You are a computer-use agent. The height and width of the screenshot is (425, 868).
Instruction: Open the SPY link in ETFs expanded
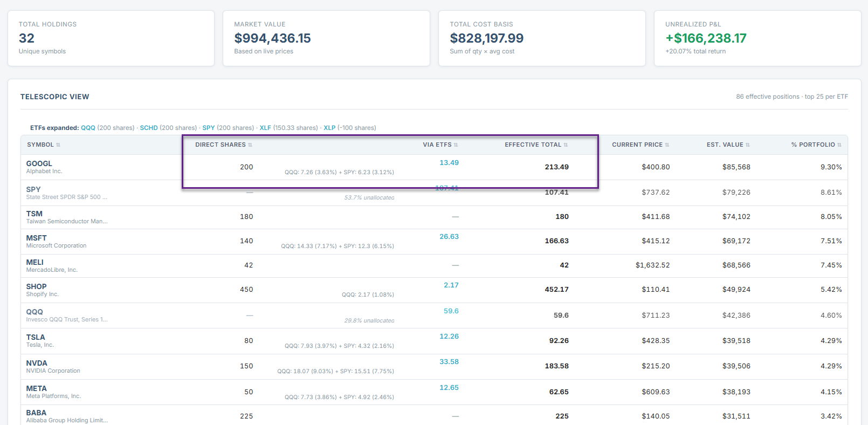click(x=209, y=128)
